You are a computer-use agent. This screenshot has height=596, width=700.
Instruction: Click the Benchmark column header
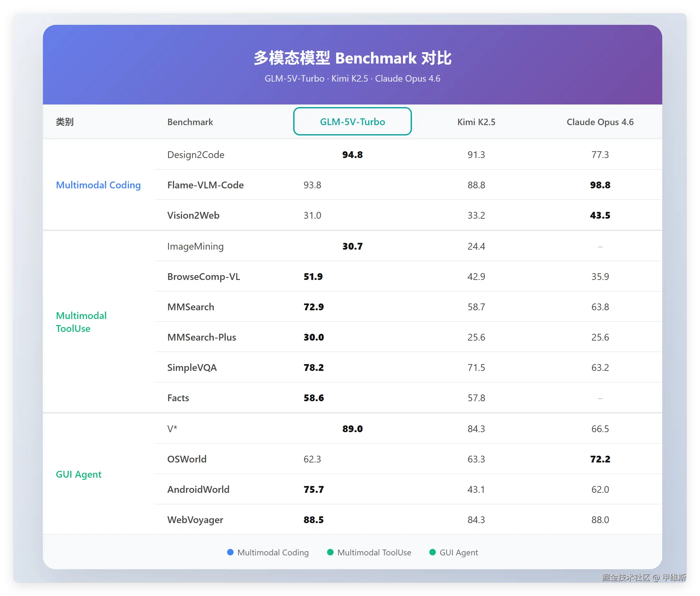[x=190, y=122]
